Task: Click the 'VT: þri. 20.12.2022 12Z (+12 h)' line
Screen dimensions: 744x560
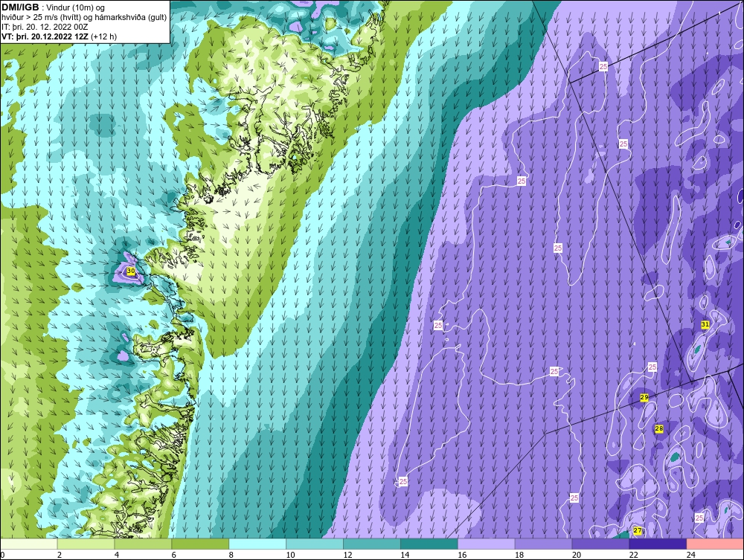Action: (59, 36)
